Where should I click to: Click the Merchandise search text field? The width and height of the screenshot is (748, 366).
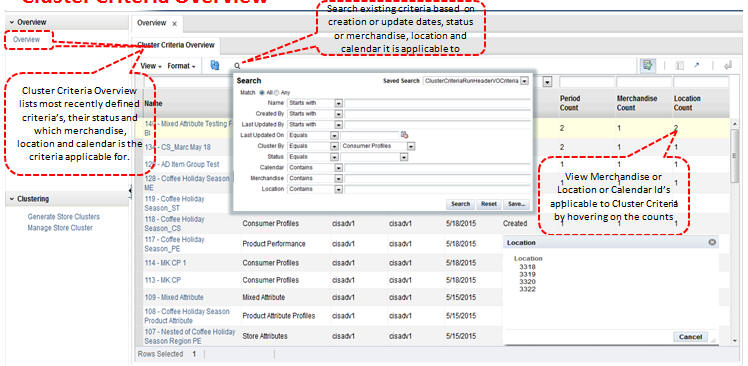(437, 178)
